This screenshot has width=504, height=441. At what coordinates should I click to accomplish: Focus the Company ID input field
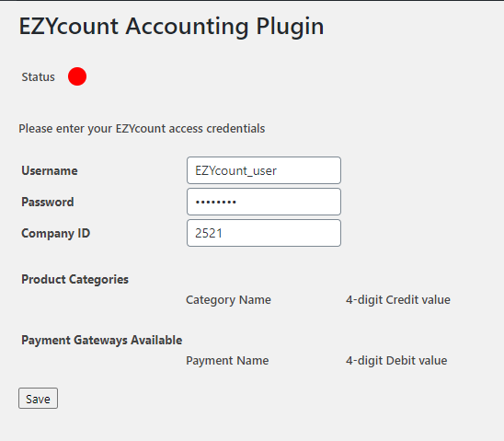264,233
